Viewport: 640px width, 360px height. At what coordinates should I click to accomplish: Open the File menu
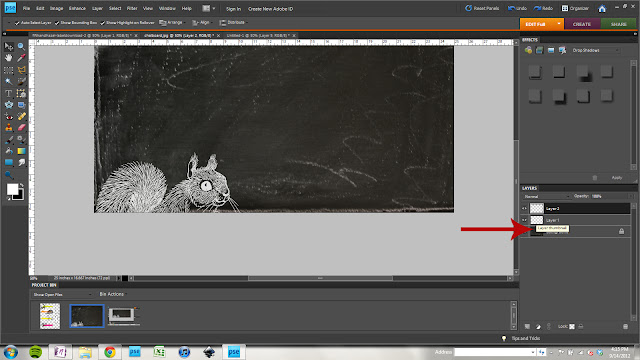pos(26,8)
